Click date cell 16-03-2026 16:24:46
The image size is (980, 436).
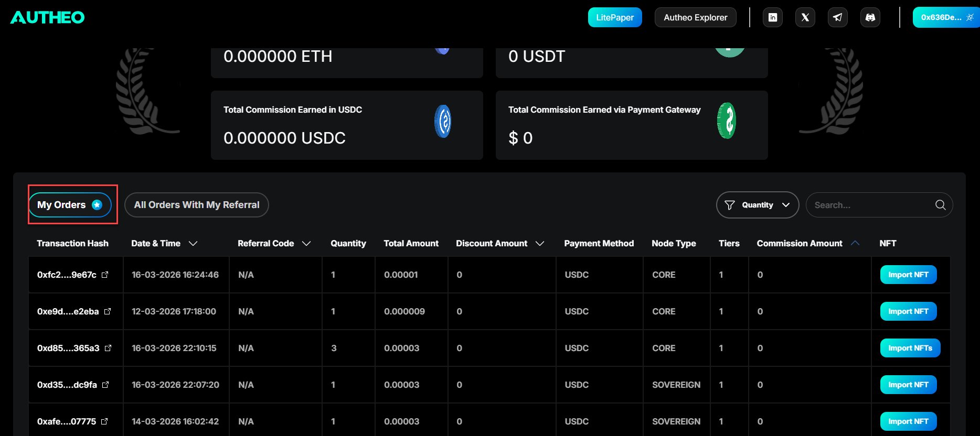click(x=175, y=275)
